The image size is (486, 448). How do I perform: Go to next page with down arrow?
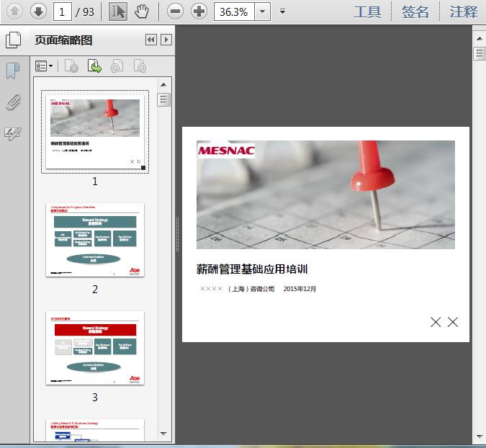[38, 12]
